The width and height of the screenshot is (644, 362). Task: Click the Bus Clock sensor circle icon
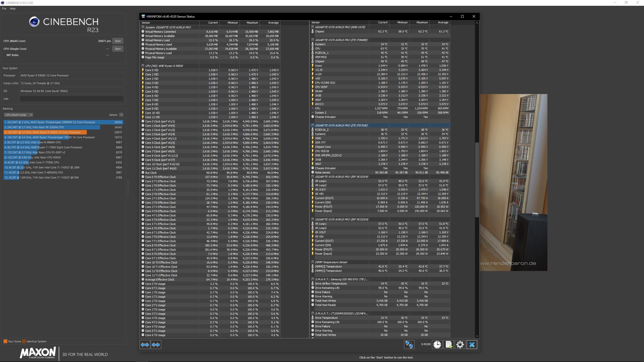coord(143,173)
